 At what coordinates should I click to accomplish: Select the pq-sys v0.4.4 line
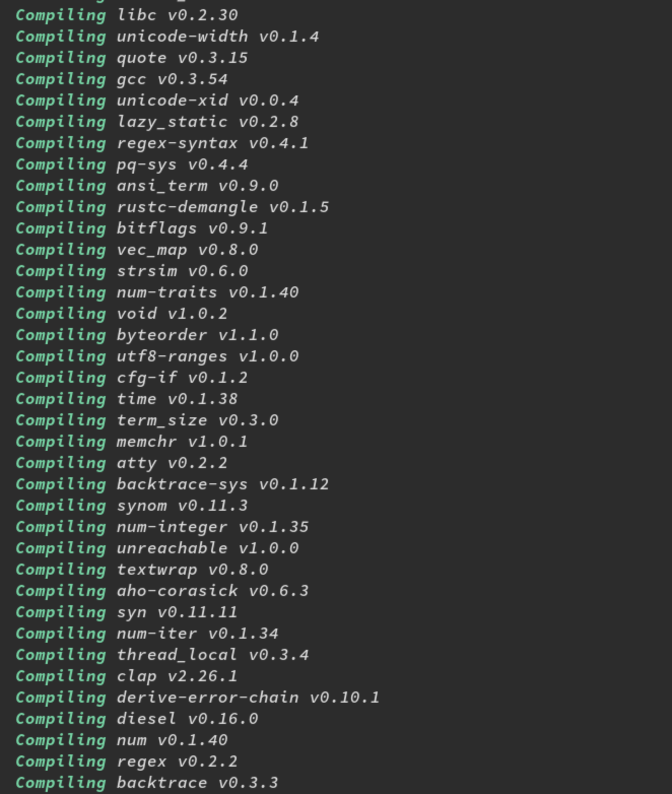click(131, 164)
